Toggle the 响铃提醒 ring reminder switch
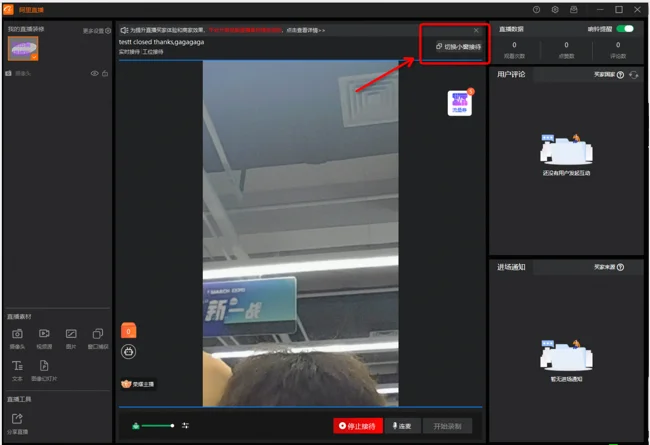 click(x=625, y=29)
